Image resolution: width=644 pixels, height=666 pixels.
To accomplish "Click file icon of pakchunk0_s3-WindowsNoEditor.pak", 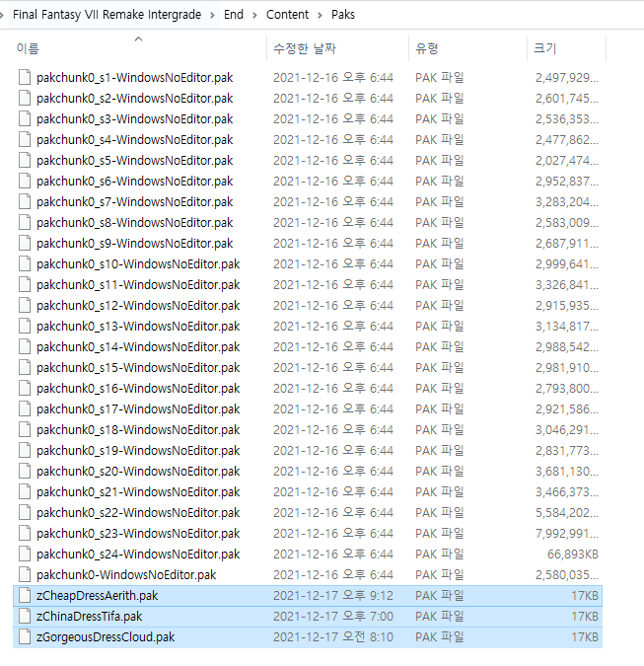I will tap(25, 119).
